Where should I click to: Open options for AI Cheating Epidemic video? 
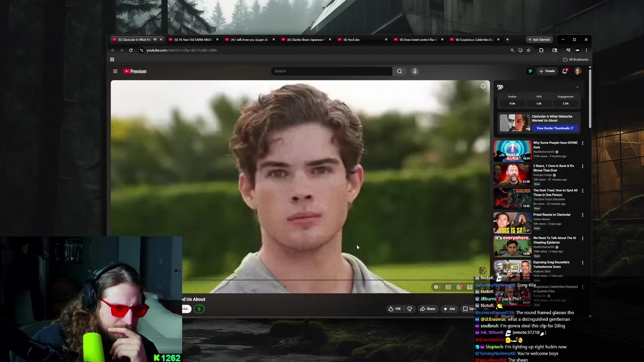click(583, 239)
